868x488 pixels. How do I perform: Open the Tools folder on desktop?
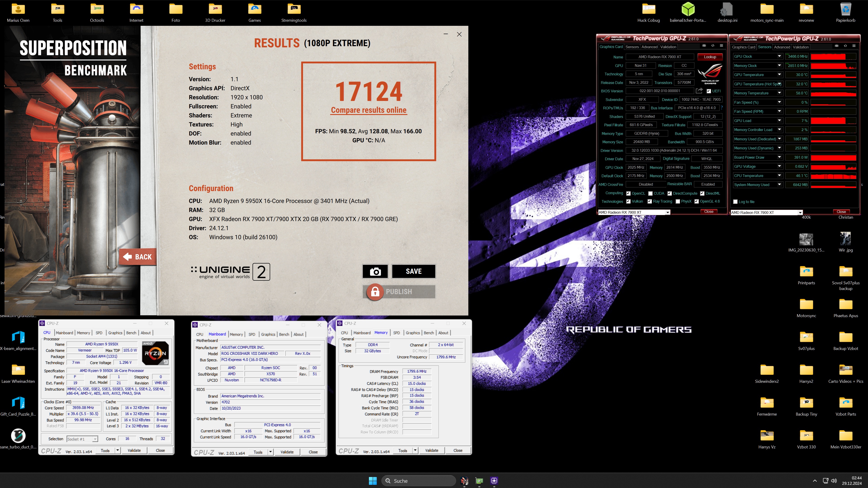click(58, 13)
